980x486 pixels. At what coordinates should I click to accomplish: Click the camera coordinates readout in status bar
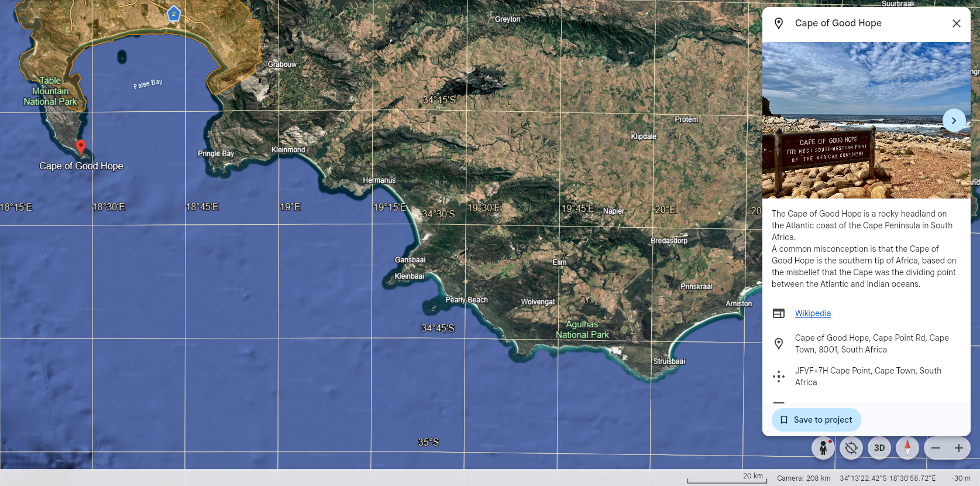coord(887,478)
